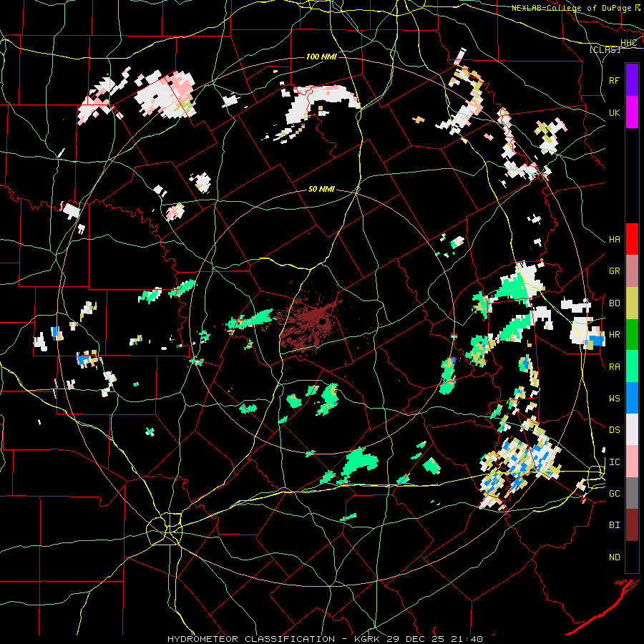The width and height of the screenshot is (644, 644).
Task: Click the brown BI legend swatch
Action: [x=632, y=525]
